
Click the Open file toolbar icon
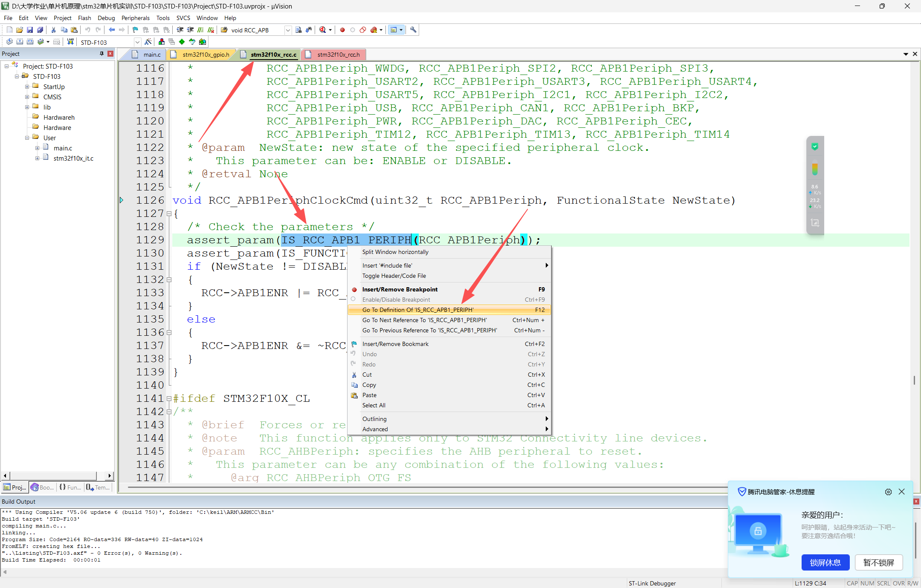[x=20, y=30]
